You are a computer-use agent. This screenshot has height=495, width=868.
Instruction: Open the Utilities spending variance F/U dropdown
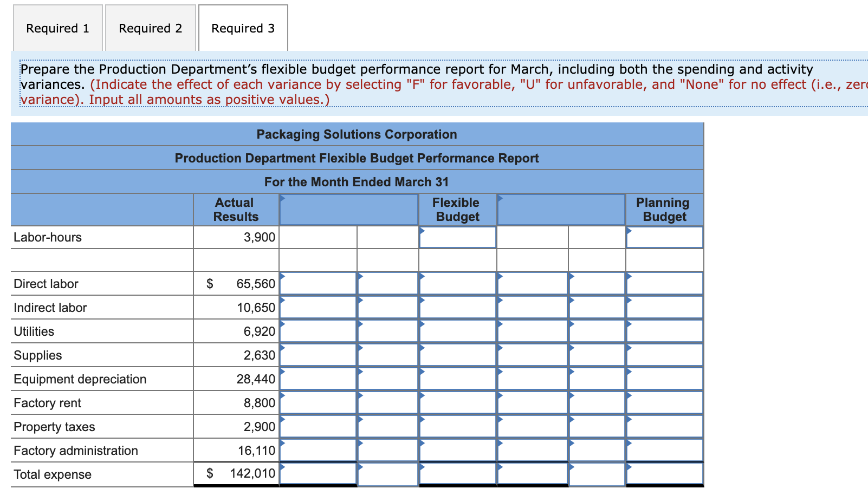[388, 331]
